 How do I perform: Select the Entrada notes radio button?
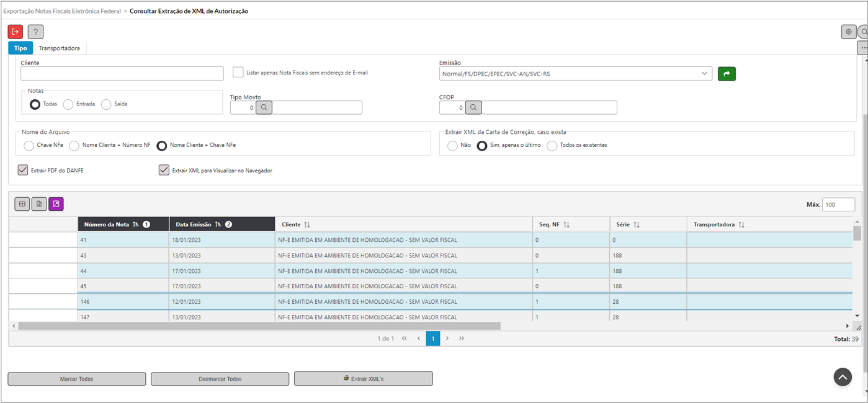point(68,104)
